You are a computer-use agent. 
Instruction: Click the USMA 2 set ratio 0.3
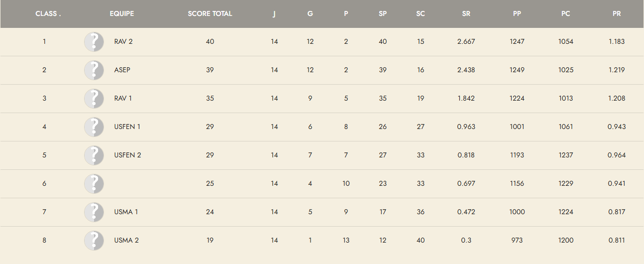(466, 241)
